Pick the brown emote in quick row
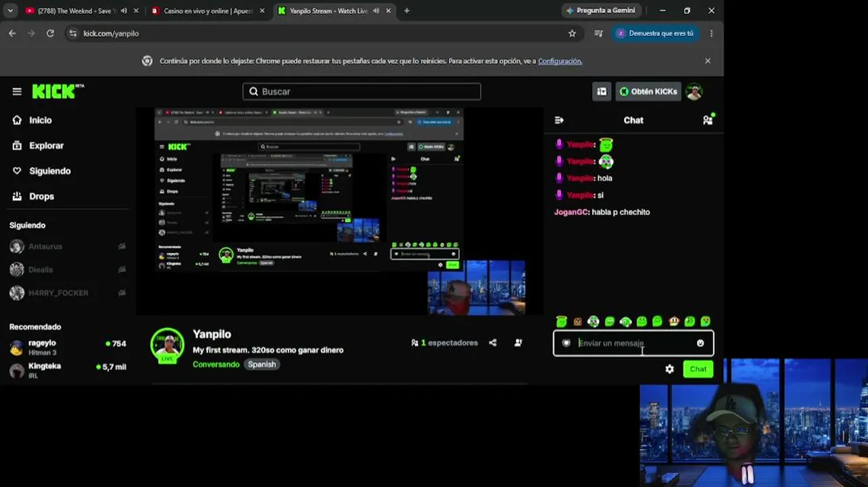This screenshot has width=868, height=487. [577, 321]
